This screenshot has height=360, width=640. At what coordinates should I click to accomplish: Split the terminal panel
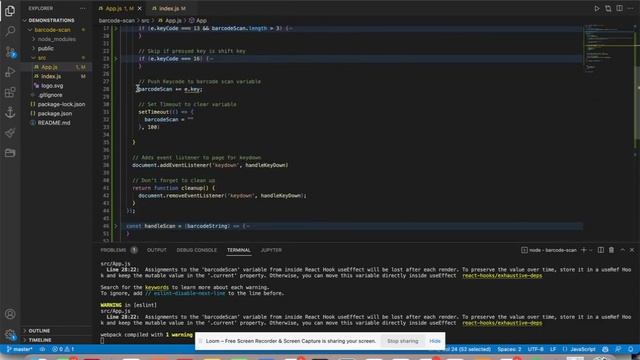(601, 250)
